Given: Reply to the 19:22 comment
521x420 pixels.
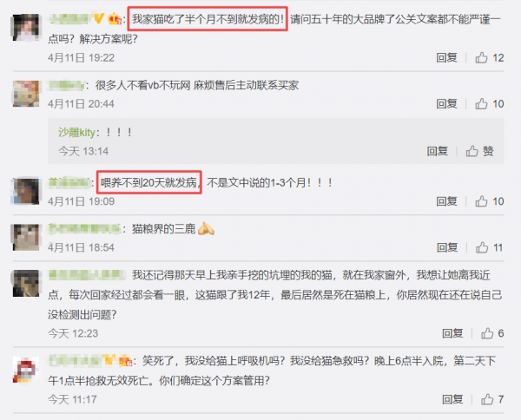Looking at the screenshot, I should click(x=446, y=58).
